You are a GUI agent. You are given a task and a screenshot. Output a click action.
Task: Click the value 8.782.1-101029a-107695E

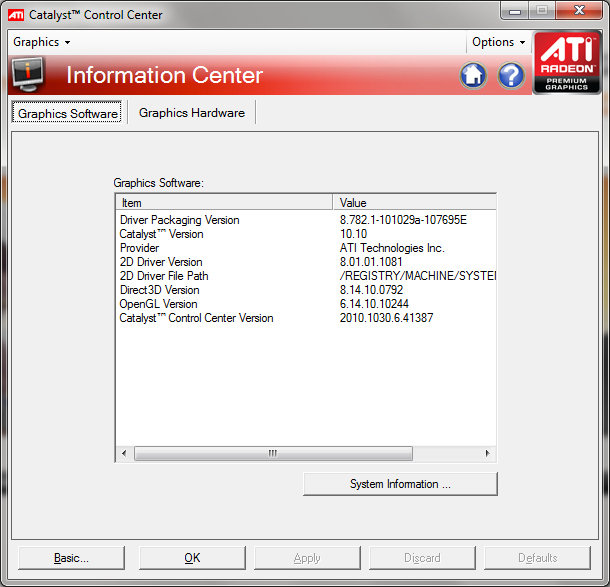[x=403, y=220]
